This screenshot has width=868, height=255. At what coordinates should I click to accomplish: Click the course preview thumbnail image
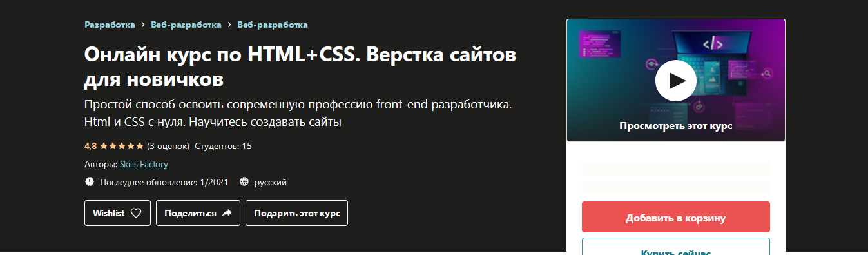click(x=676, y=80)
